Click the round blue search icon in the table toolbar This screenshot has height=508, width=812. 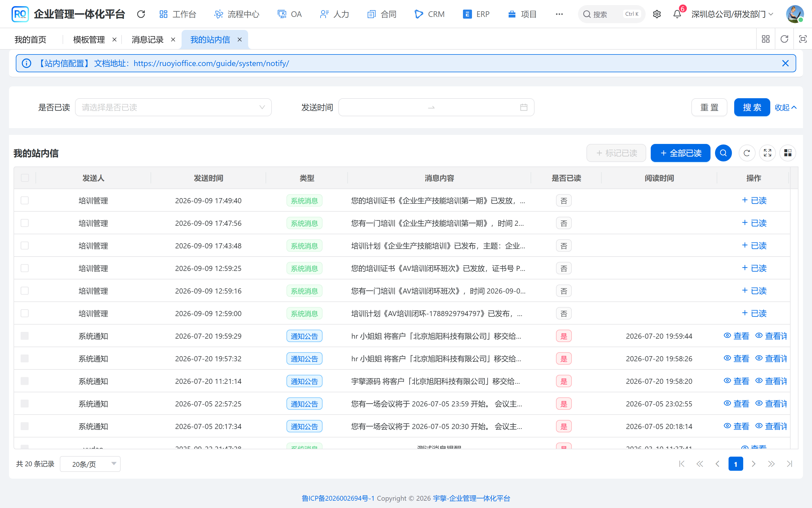[x=723, y=153]
